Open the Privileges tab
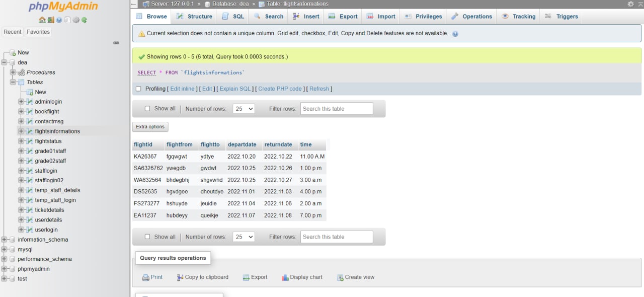The width and height of the screenshot is (644, 297). tap(423, 17)
